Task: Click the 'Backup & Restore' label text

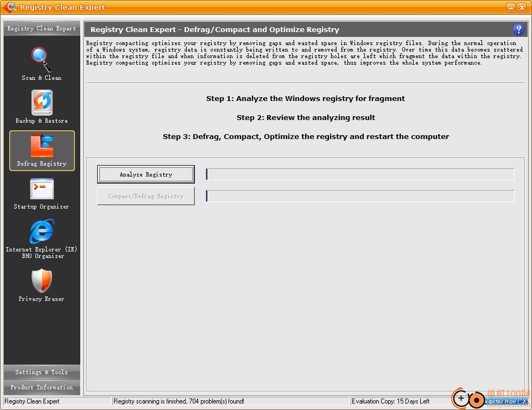Action: pyautogui.click(x=42, y=121)
